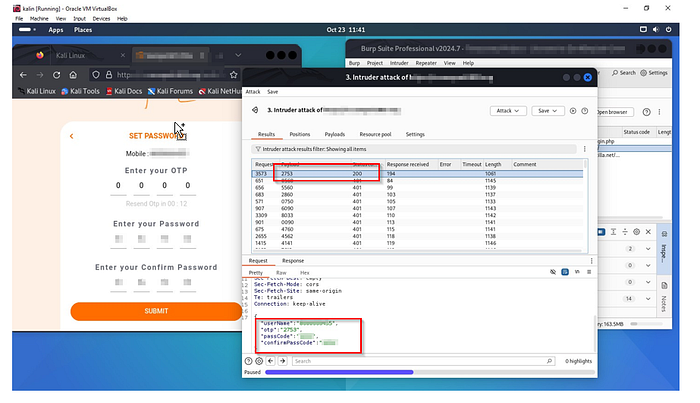Go to previous search match arrow
This screenshot has height=403, width=700.
click(x=271, y=361)
